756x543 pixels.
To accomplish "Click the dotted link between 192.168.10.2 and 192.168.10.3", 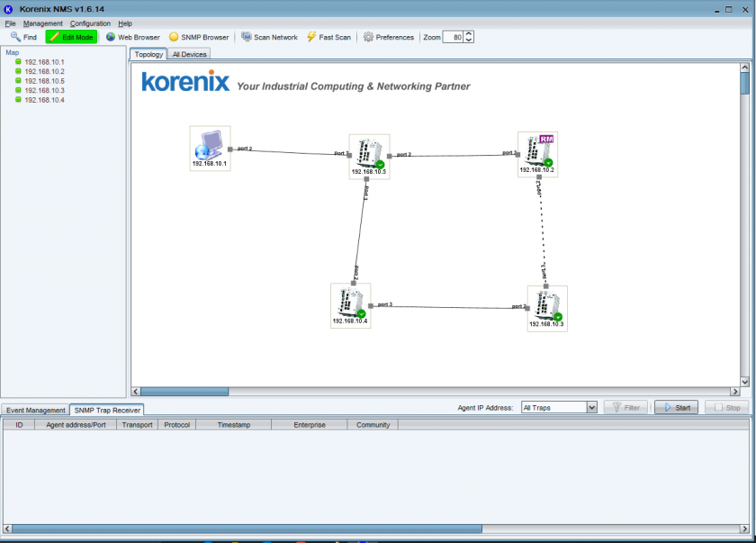I will pyautogui.click(x=543, y=231).
